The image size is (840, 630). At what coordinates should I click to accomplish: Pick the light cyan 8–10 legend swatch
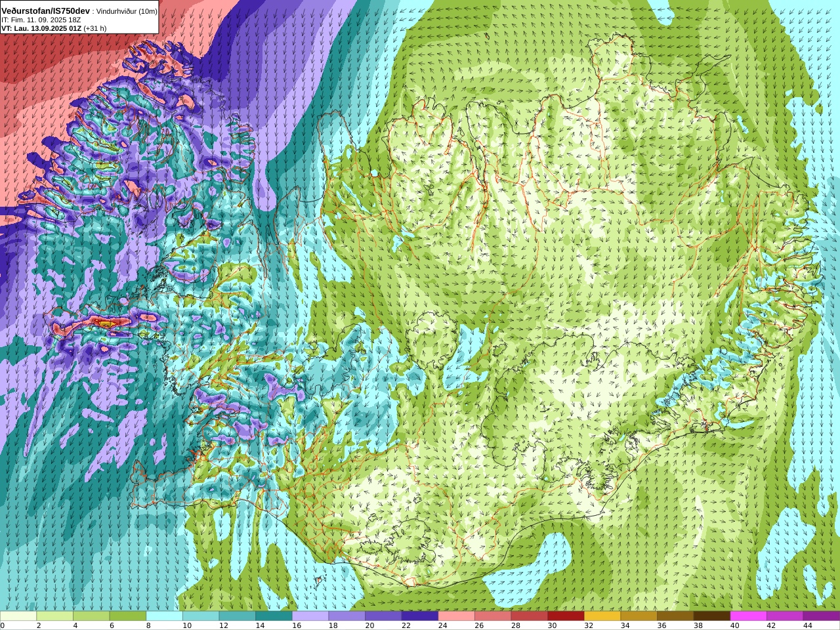click(x=164, y=616)
